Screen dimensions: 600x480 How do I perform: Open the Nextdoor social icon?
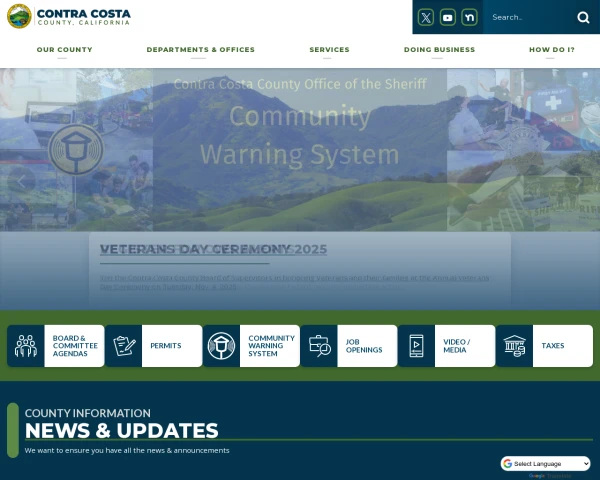pyautogui.click(x=469, y=17)
